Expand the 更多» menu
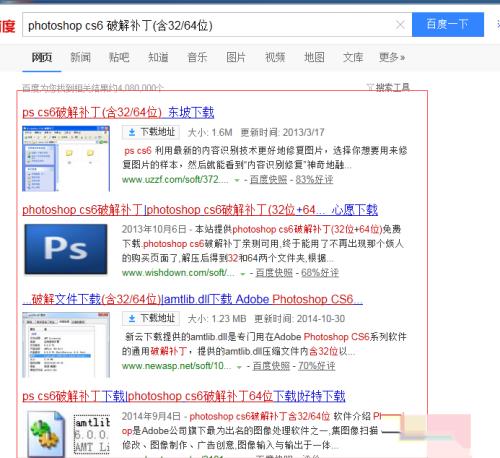Screen dimensions: 500x458 392,57
